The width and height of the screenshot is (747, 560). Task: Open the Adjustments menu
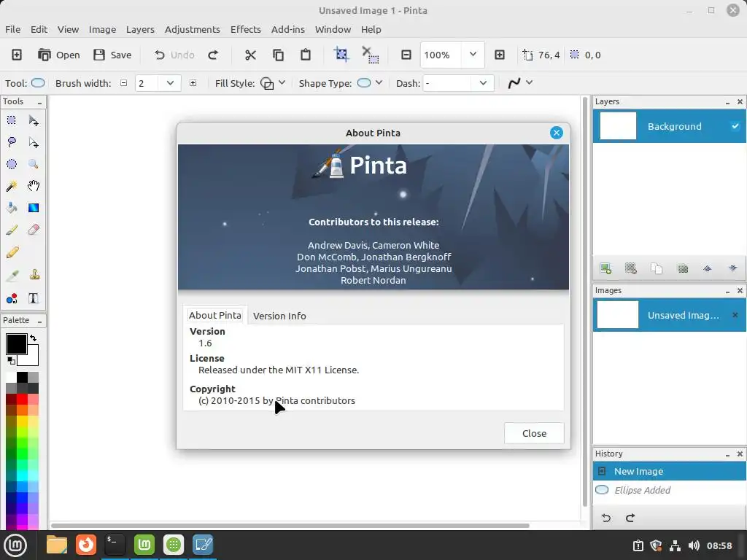click(x=193, y=29)
